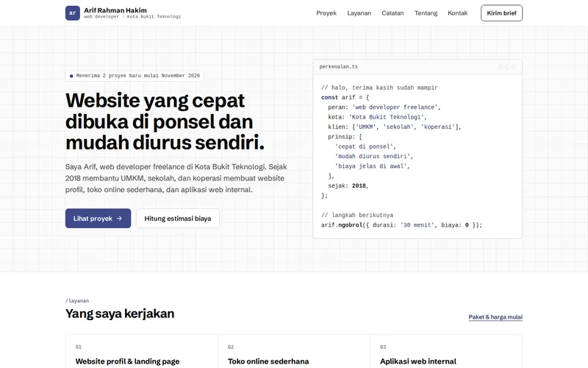Click the '// halo, terima kasih' comment
The image size is (588, 368).
tap(379, 88)
